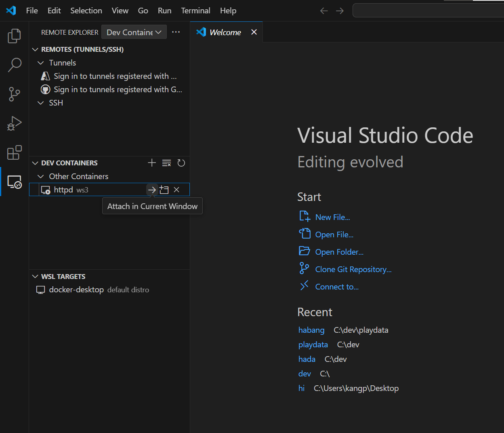
Task: Select the Remote Explorer activity bar icon
Action: [14, 182]
